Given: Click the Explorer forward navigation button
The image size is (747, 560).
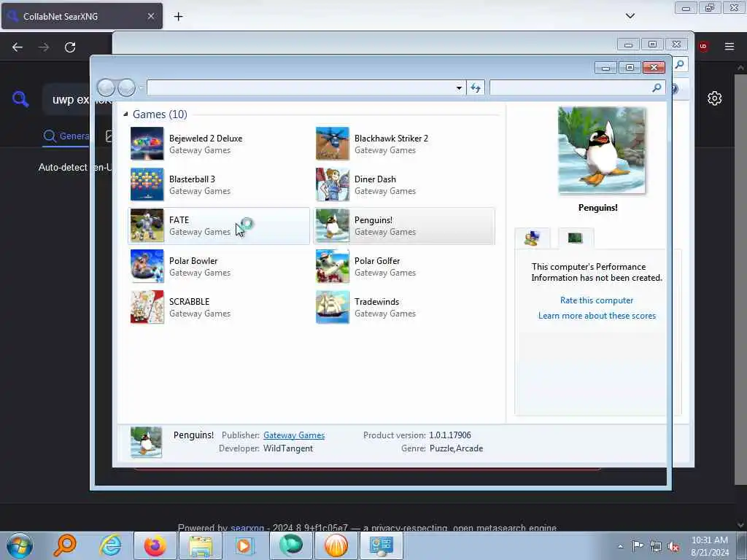Looking at the screenshot, I should (x=127, y=87).
